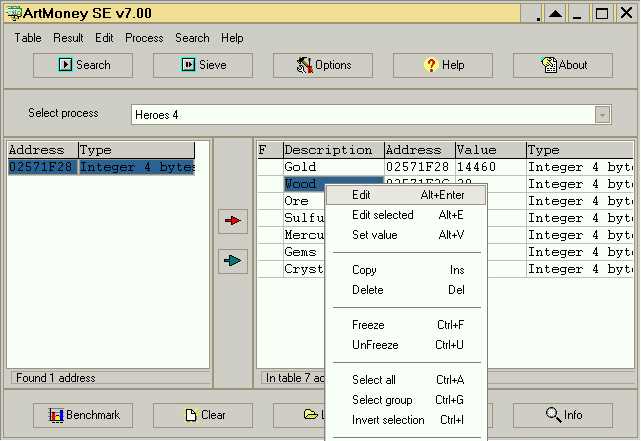The image size is (641, 441).
Task: Click Found 1 address status text
Action: pos(56,378)
